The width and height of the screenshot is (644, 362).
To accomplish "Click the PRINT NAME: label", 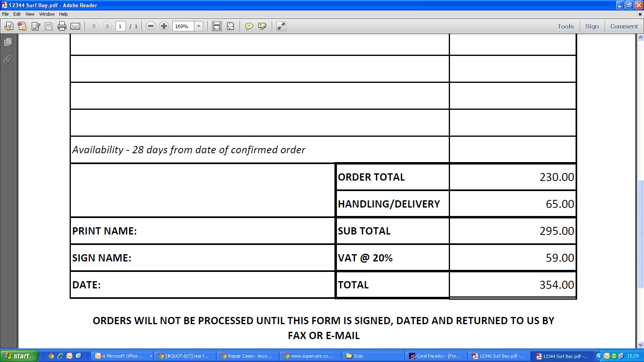I will 105,231.
